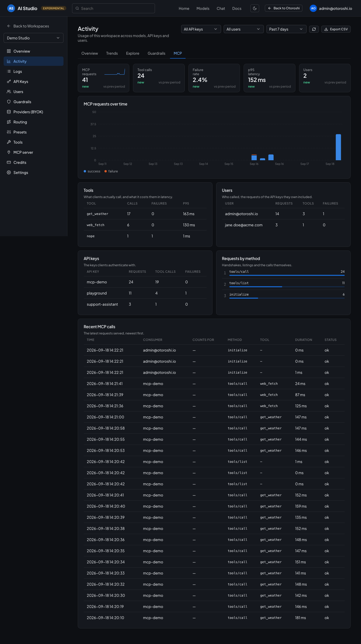Click the nope tool row
361x644 pixels.
tap(145, 236)
